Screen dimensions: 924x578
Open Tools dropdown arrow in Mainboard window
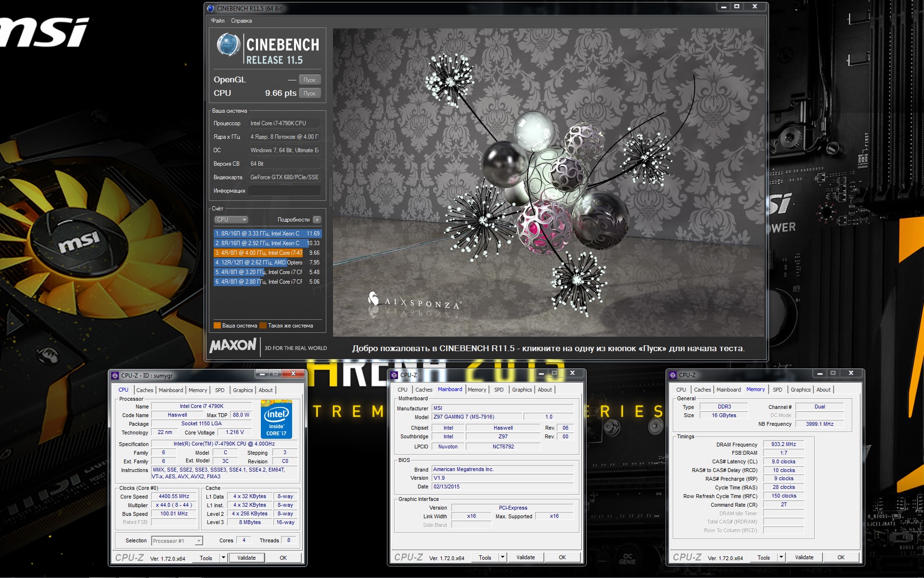coord(502,557)
